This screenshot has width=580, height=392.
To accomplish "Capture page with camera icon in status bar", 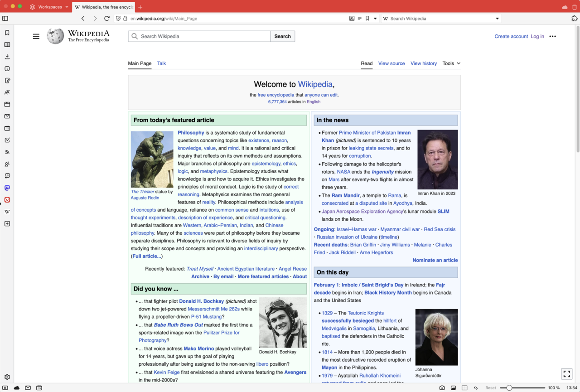I will coord(442,388).
